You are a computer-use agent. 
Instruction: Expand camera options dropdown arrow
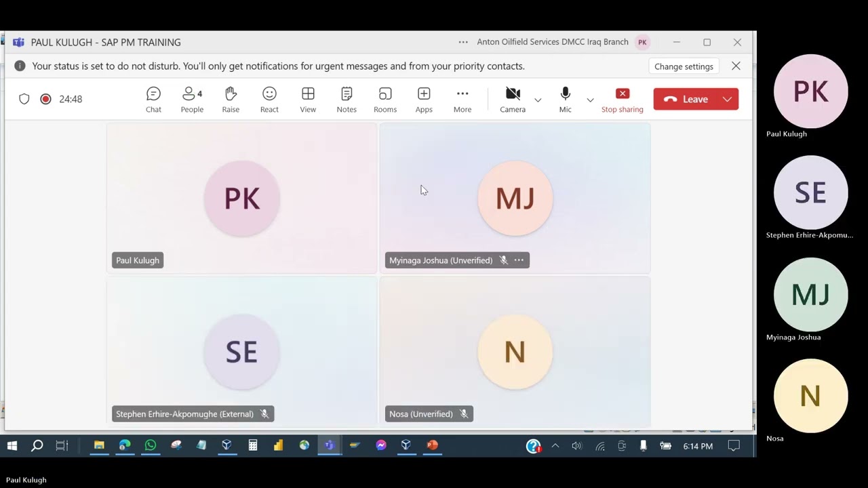click(538, 100)
